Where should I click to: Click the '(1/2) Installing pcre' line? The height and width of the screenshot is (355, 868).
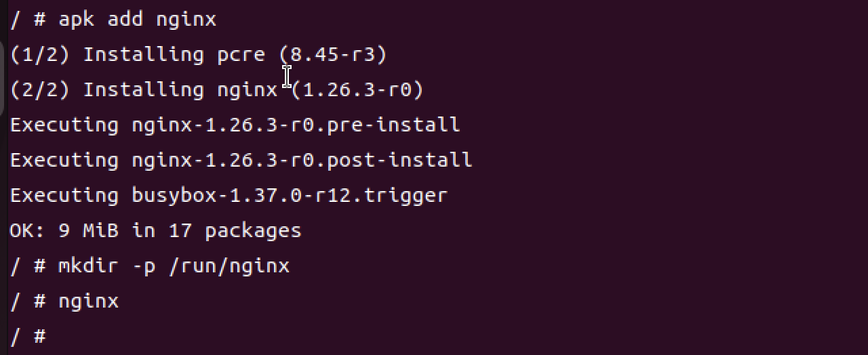(138, 54)
